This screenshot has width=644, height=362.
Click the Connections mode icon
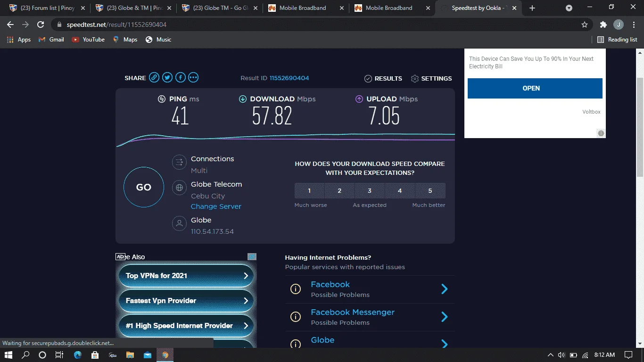[179, 163]
